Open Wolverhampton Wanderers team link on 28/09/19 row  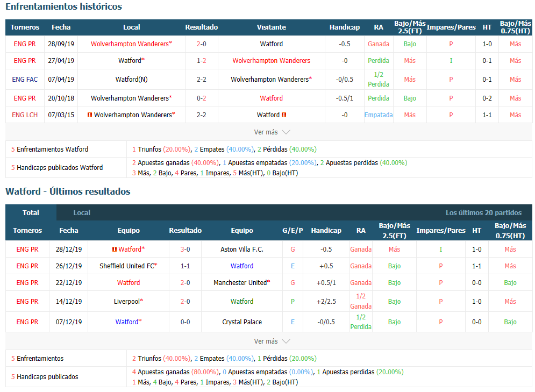point(131,44)
